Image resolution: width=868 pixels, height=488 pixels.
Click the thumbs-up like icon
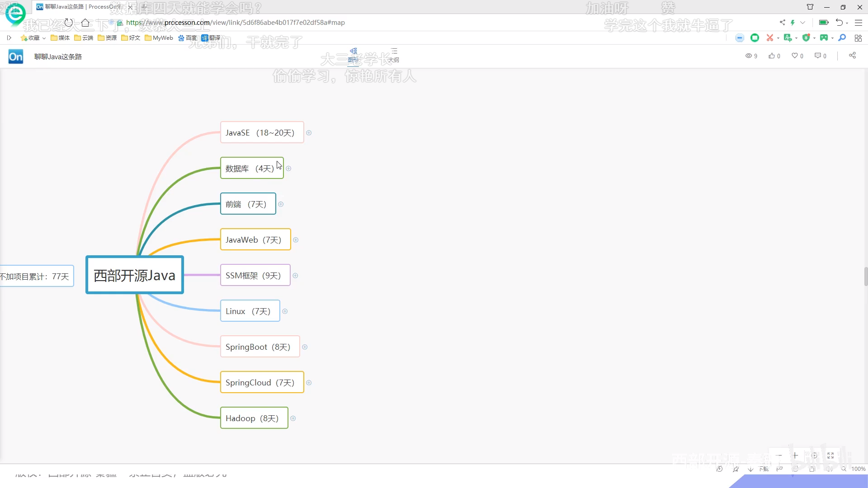[x=771, y=56]
